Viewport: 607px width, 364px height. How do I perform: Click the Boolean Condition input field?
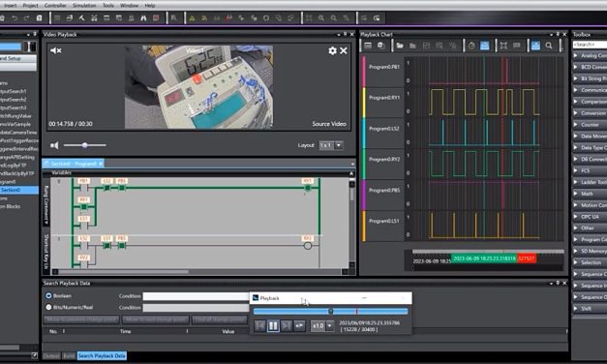(196, 296)
